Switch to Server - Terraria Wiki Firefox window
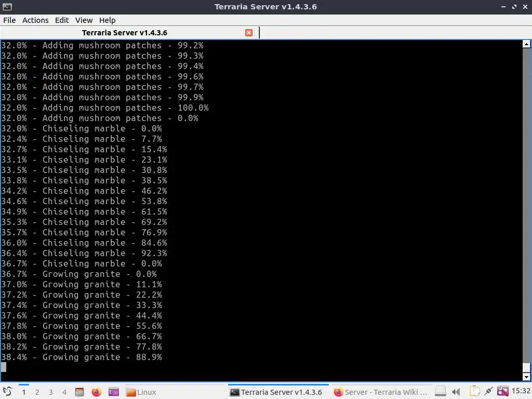This screenshot has height=399, width=532. tap(381, 392)
